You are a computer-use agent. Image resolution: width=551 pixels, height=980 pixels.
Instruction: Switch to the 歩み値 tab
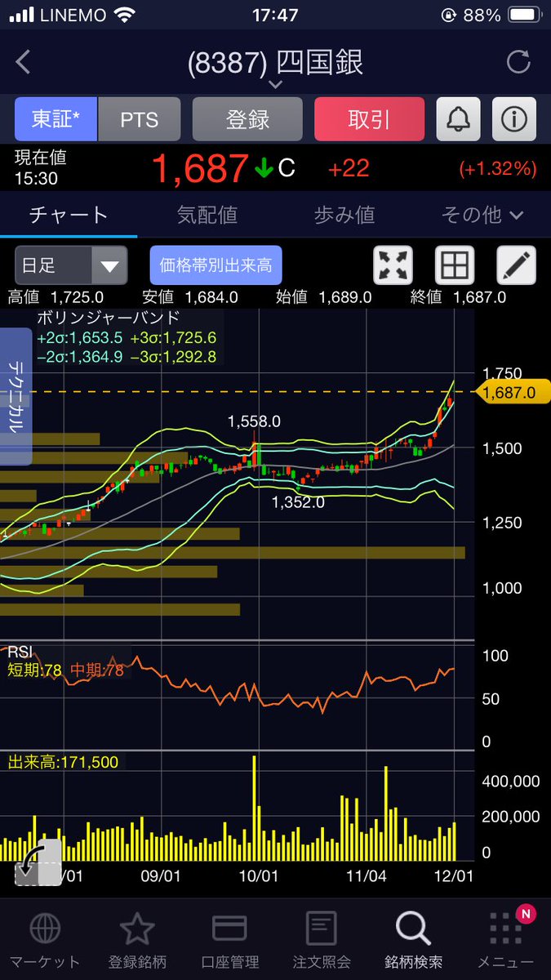[344, 215]
